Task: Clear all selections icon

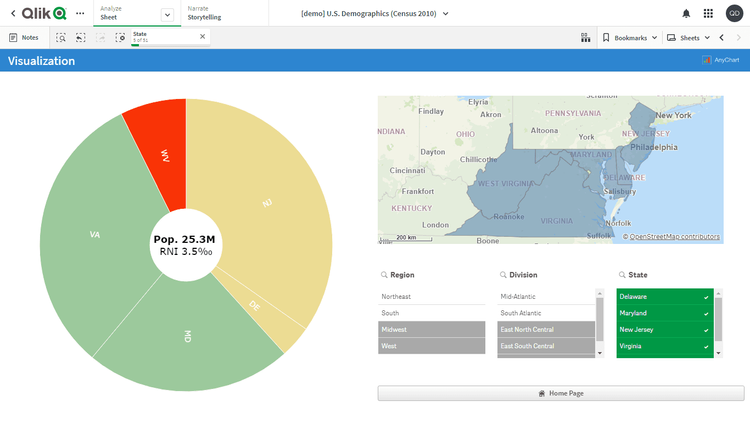Action: (120, 37)
